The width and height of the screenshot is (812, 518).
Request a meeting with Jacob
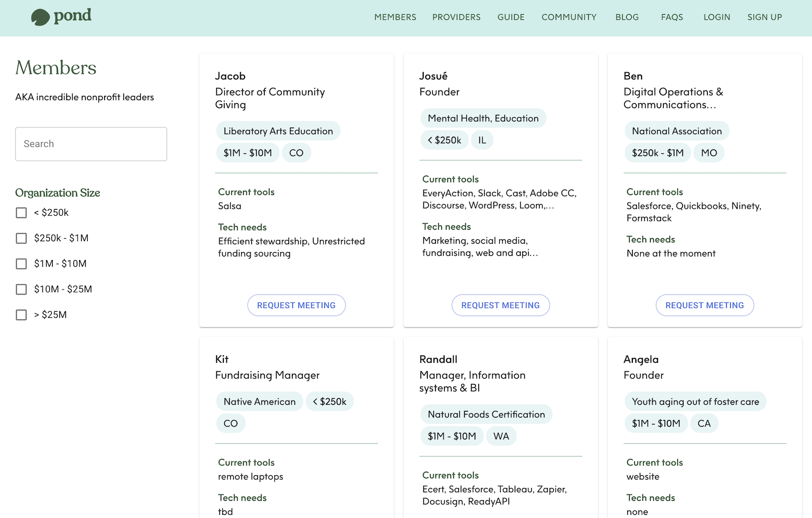tap(296, 305)
